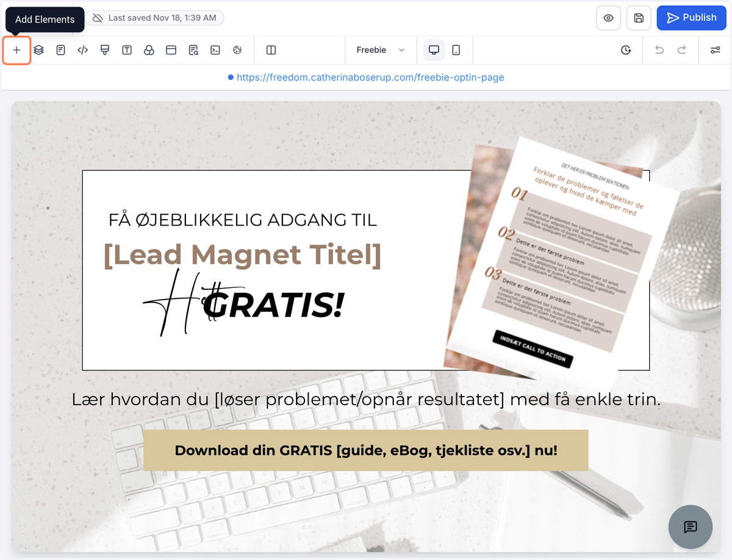Screen dimensions: 732x560
Task: Open the settings sliders icon
Action: click(716, 50)
